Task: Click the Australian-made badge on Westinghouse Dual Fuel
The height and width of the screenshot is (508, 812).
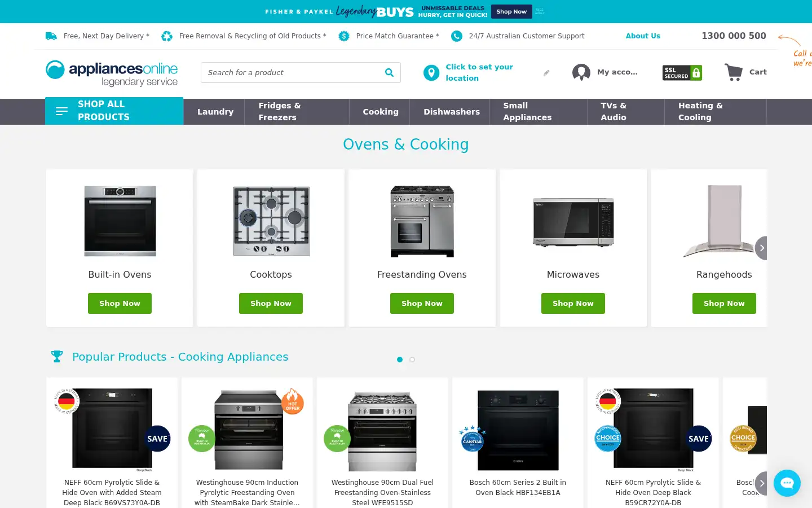Action: coord(337,439)
